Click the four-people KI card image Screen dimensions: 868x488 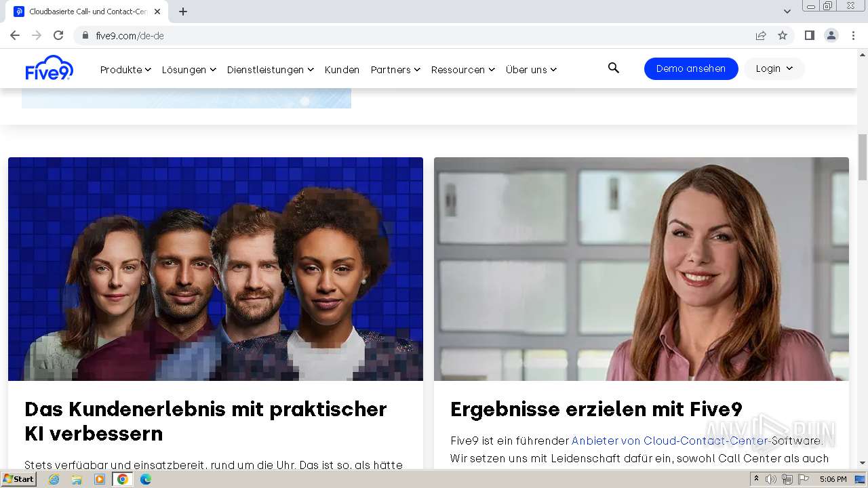coord(216,269)
